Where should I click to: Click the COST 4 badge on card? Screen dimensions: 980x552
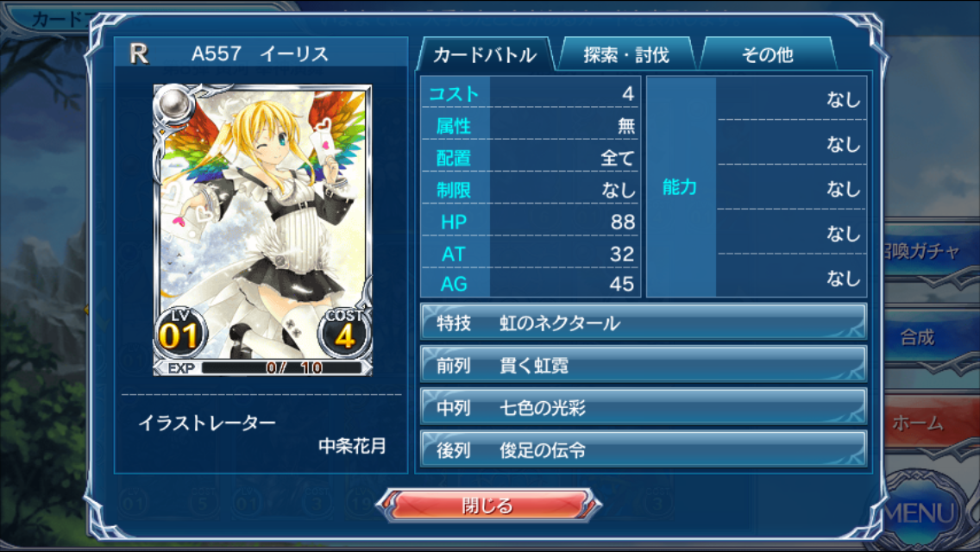[x=344, y=333]
